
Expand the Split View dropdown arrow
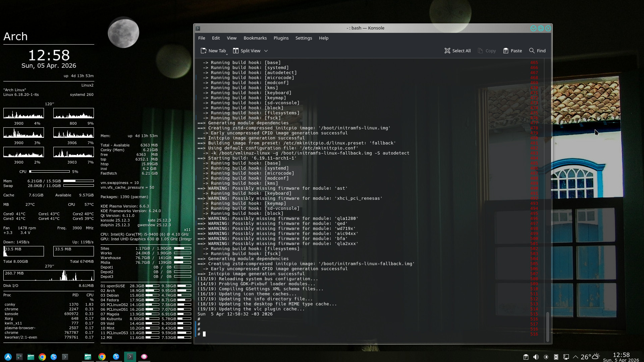pos(266,51)
